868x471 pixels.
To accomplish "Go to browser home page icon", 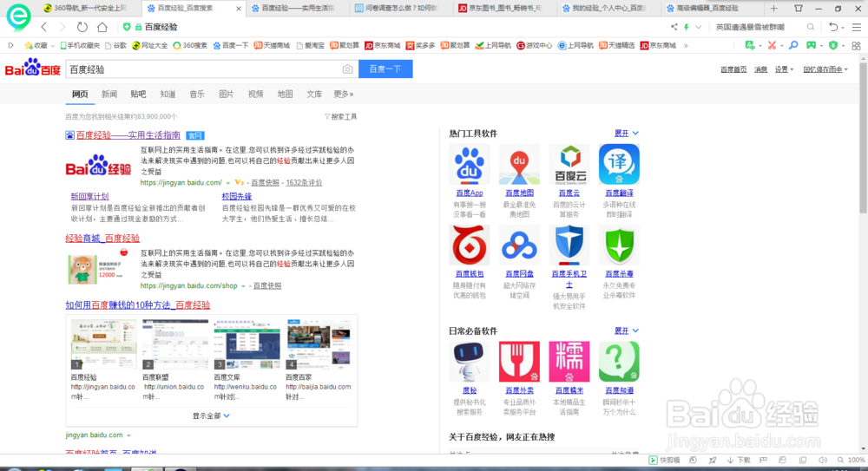I will pyautogui.click(x=102, y=27).
